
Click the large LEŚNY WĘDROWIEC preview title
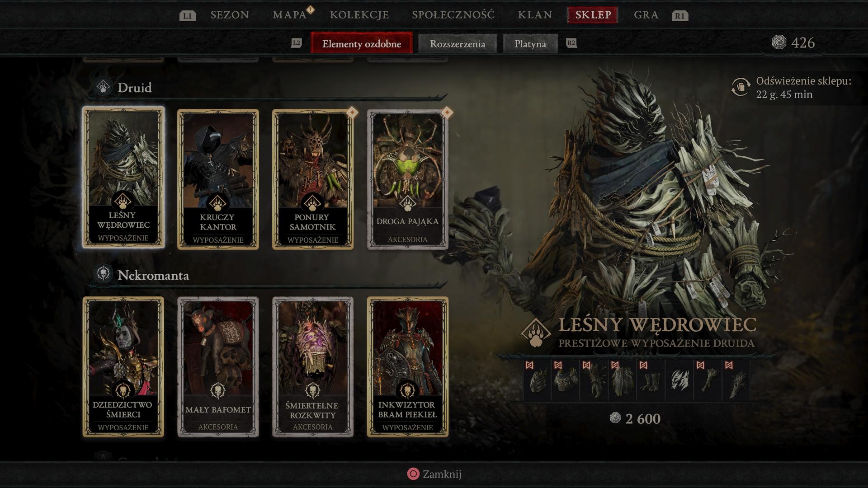[657, 324]
